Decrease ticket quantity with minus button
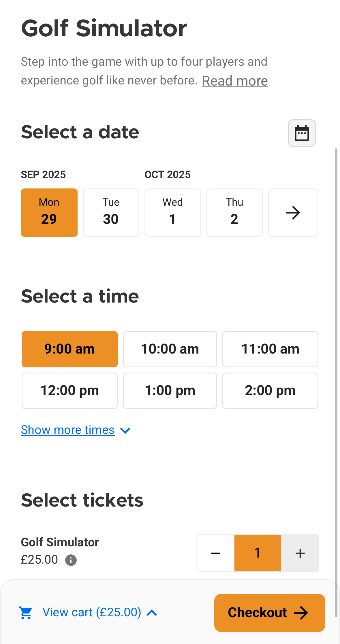The image size is (340, 644). [215, 553]
